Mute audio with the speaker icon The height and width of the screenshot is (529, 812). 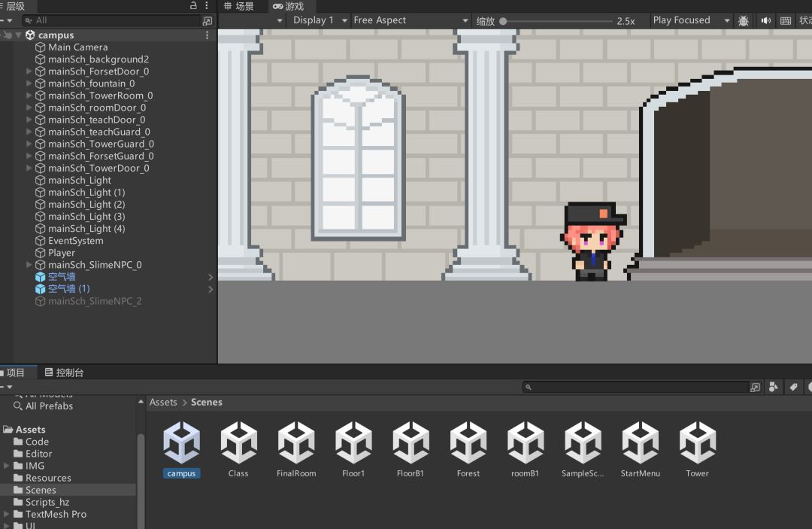(x=766, y=21)
